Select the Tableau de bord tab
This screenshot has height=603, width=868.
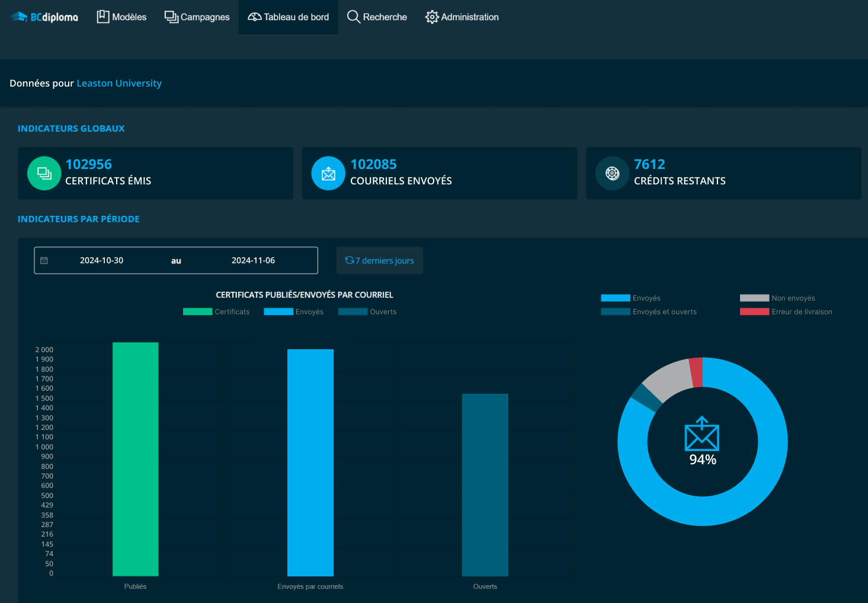(289, 17)
